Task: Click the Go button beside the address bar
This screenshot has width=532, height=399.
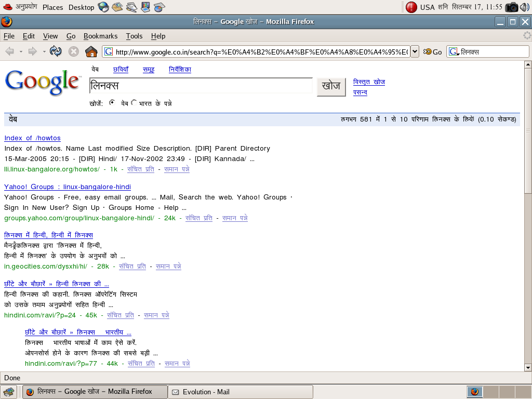Action: 433,51
